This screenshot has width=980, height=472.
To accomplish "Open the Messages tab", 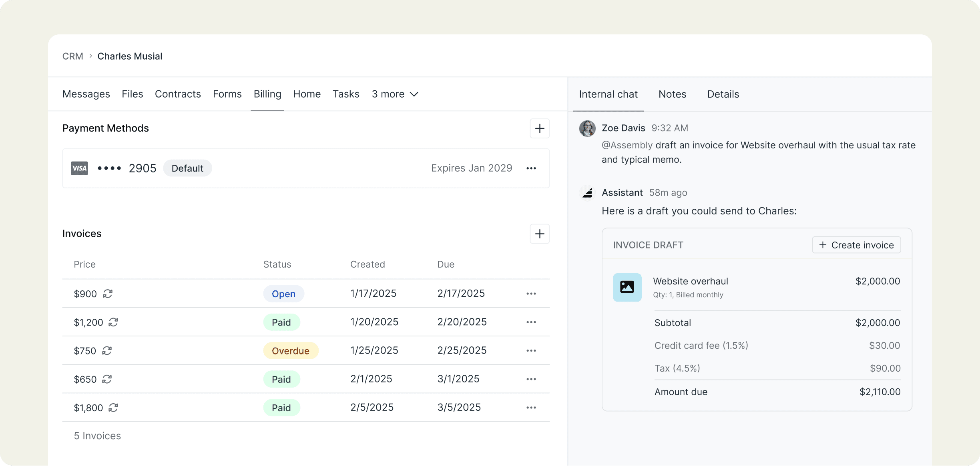I will pos(86,94).
